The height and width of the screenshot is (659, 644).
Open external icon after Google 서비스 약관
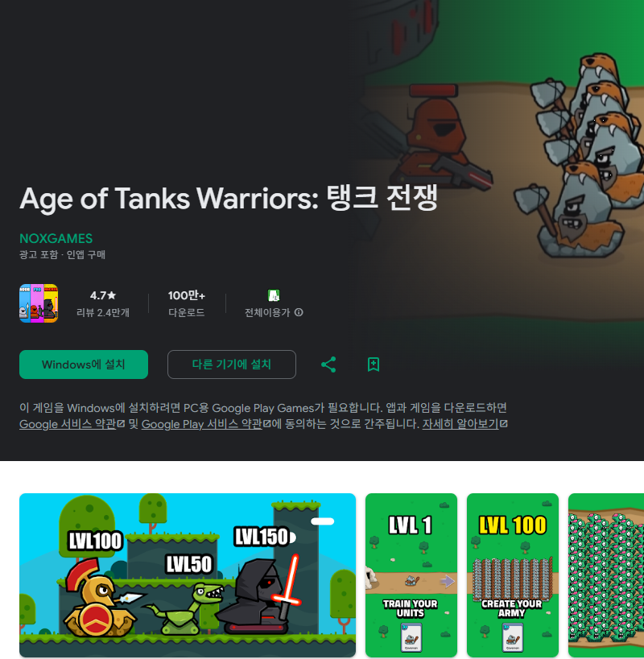tap(121, 423)
